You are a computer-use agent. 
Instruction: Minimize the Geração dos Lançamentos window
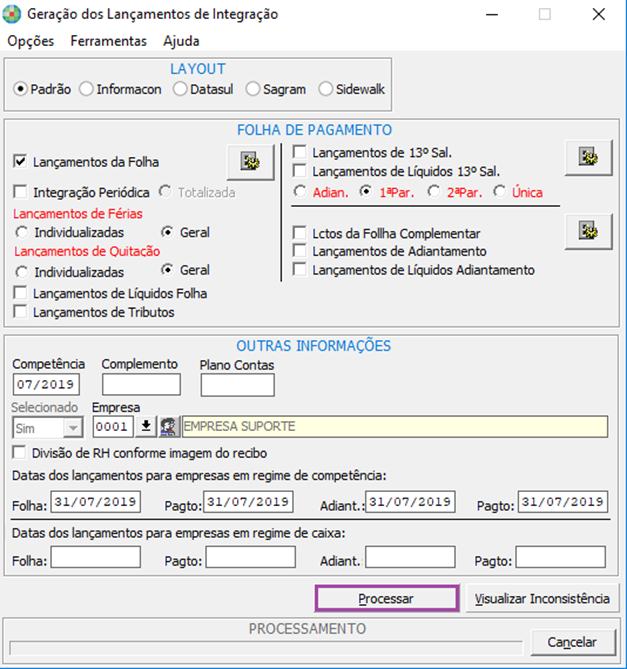coord(492,14)
